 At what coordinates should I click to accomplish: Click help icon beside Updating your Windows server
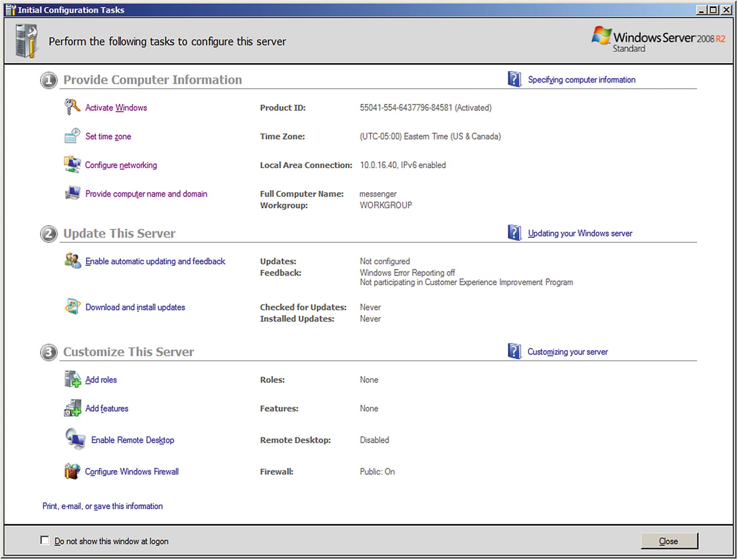514,233
